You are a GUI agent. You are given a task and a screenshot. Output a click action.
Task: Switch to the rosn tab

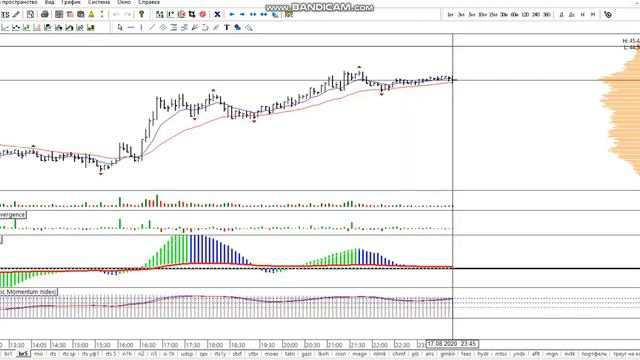point(340,354)
